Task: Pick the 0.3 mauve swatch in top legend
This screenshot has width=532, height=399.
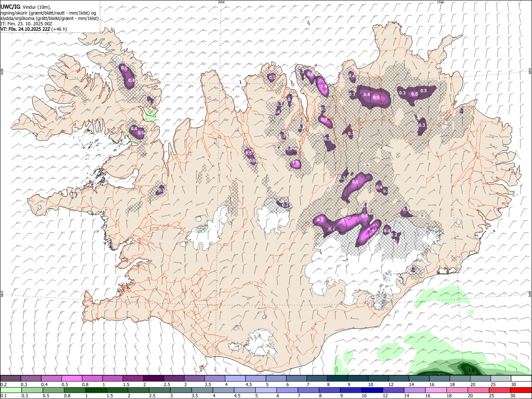Action: (x=31, y=379)
